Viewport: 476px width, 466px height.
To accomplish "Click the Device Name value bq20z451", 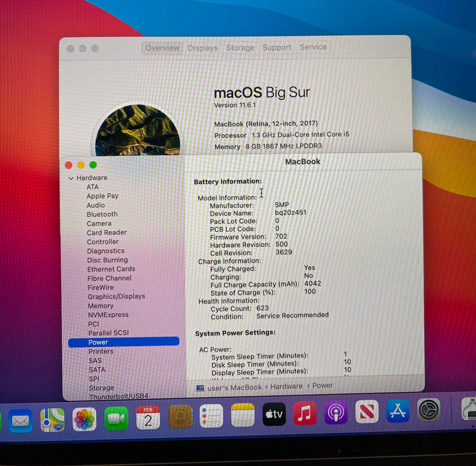I will [290, 212].
